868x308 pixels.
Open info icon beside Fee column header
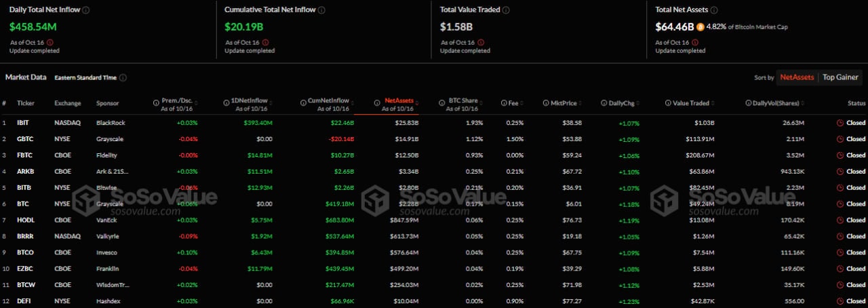(x=503, y=103)
